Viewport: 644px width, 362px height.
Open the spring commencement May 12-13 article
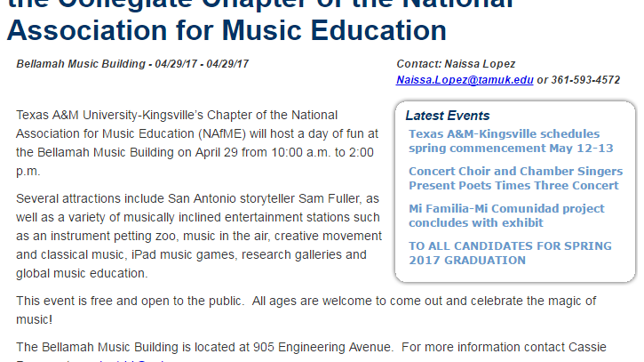[504, 141]
